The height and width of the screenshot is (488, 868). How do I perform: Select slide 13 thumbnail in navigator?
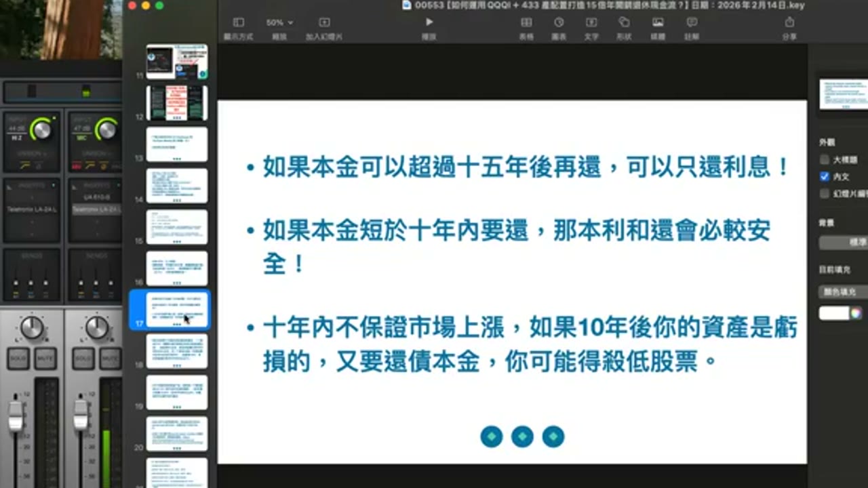[x=177, y=144]
